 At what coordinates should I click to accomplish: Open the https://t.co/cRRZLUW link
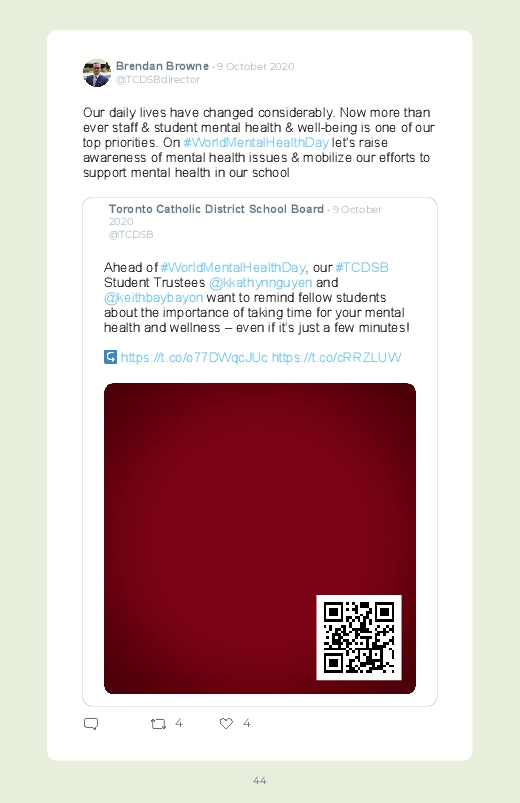pos(337,357)
